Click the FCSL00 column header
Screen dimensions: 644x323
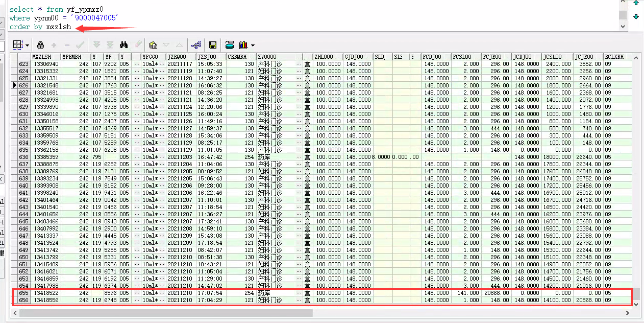click(466, 57)
